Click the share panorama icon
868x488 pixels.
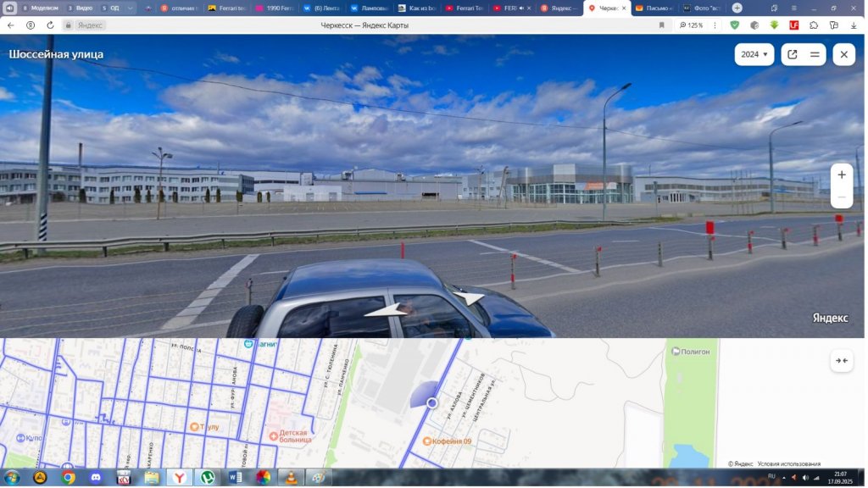[x=793, y=54]
